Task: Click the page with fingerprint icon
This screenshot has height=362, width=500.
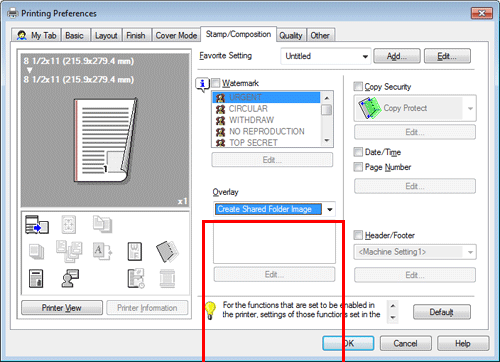Action: [x=36, y=278]
